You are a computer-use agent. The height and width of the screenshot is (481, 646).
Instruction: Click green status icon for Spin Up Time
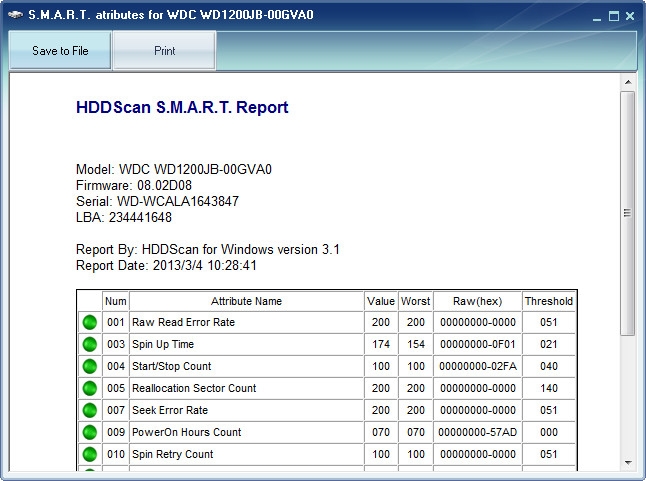pyautogui.click(x=89, y=344)
